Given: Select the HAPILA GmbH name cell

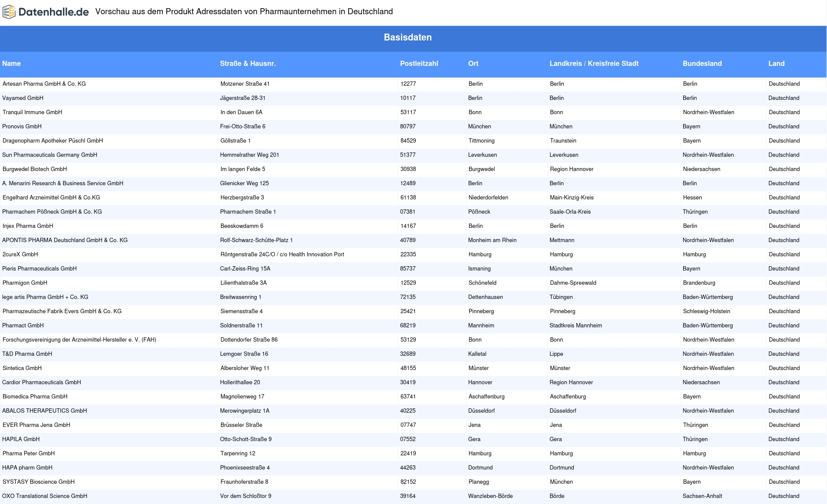Looking at the screenshot, I should coord(21,439).
